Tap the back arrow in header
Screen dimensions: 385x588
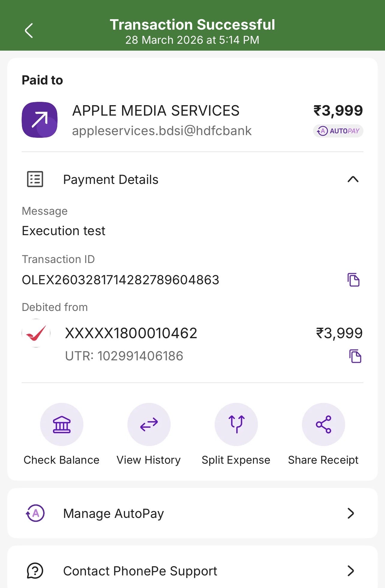29,31
